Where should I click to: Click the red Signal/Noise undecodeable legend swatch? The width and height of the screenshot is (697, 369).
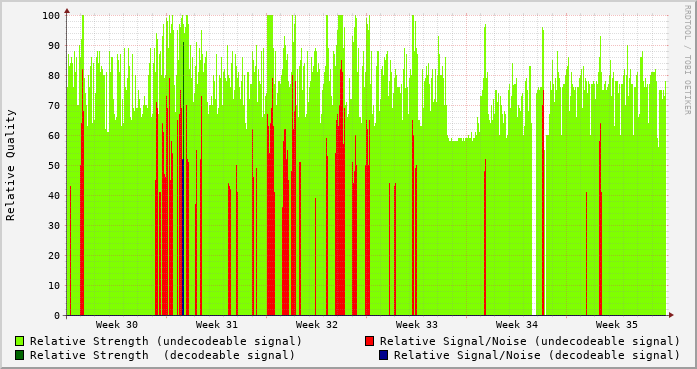[x=369, y=341]
